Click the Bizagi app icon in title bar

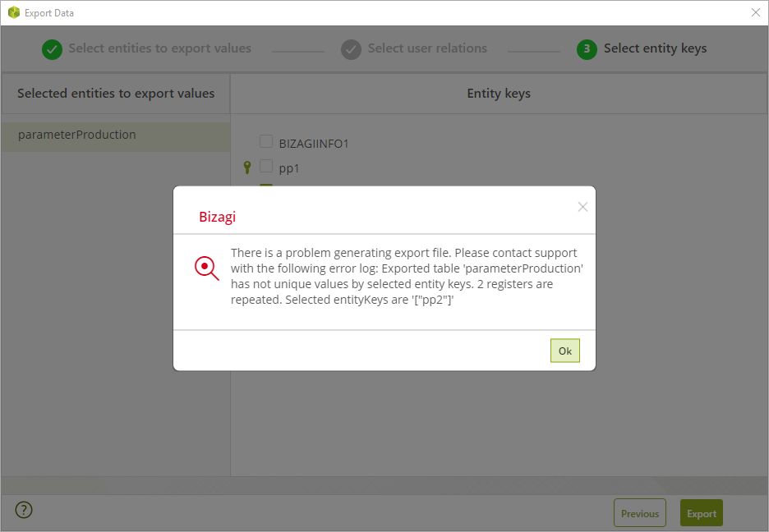pos(14,13)
